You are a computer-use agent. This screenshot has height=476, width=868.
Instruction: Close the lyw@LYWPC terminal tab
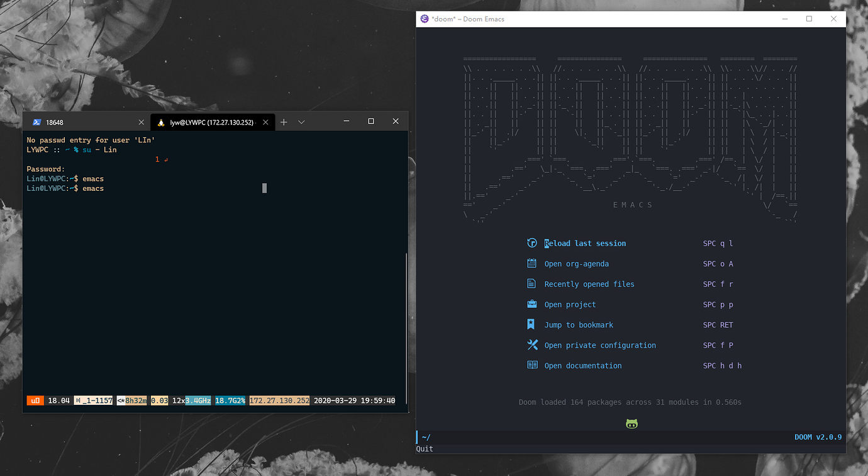point(266,122)
